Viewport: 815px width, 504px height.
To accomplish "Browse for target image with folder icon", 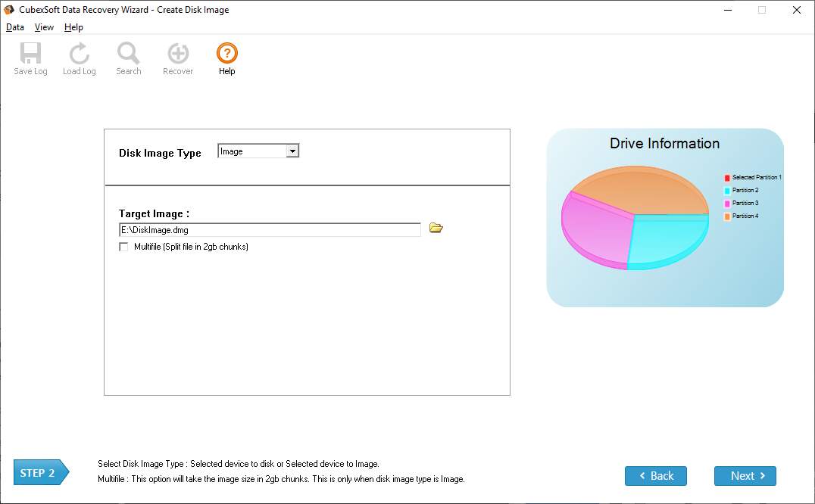I will point(436,228).
